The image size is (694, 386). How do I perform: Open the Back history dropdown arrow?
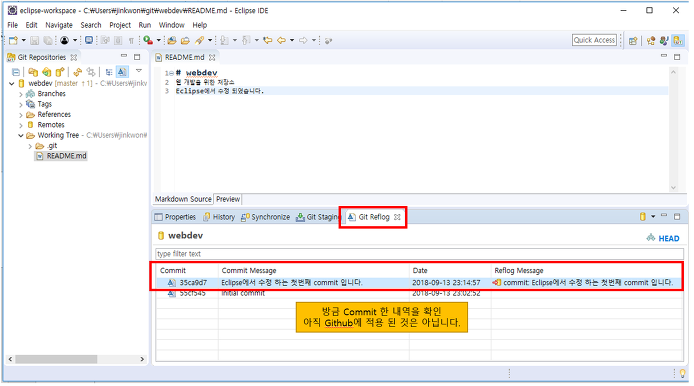[292, 40]
